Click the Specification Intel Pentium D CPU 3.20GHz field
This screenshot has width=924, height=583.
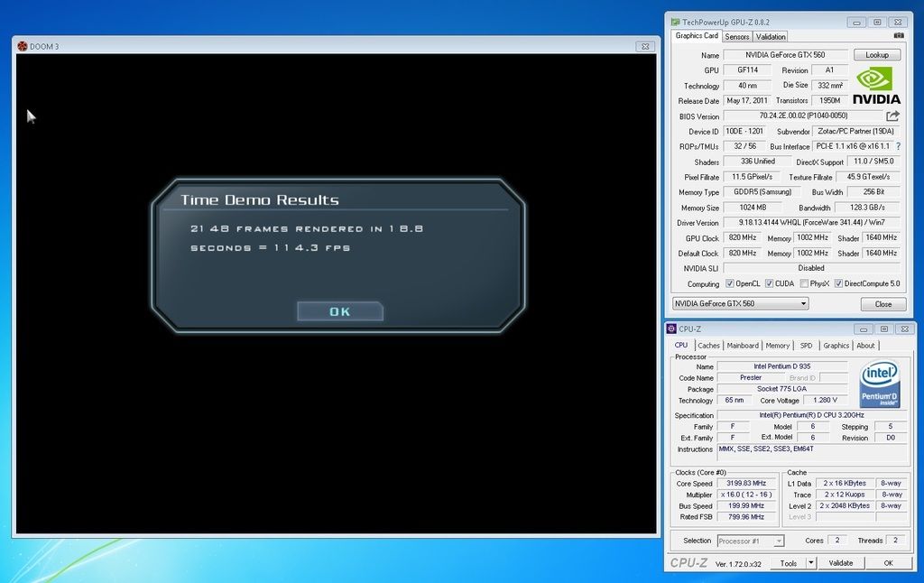pos(811,415)
